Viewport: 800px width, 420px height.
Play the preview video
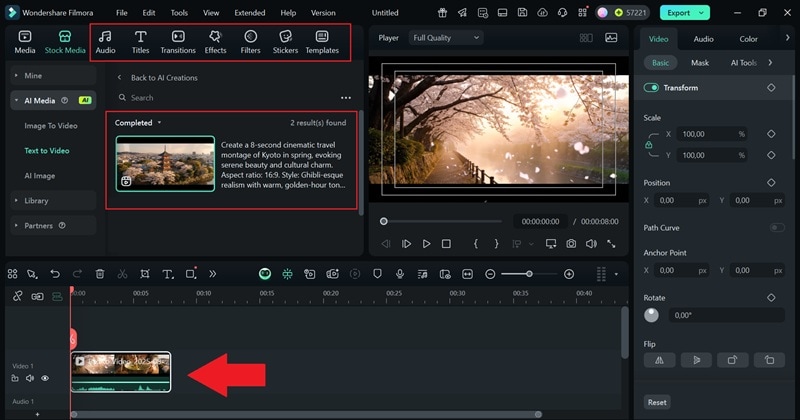[426, 244]
